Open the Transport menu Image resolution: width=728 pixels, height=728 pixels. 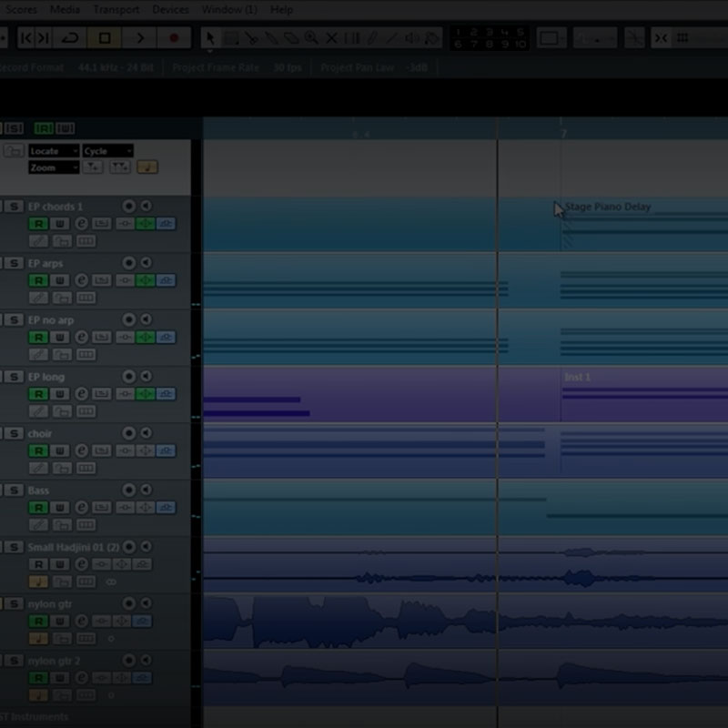point(116,9)
